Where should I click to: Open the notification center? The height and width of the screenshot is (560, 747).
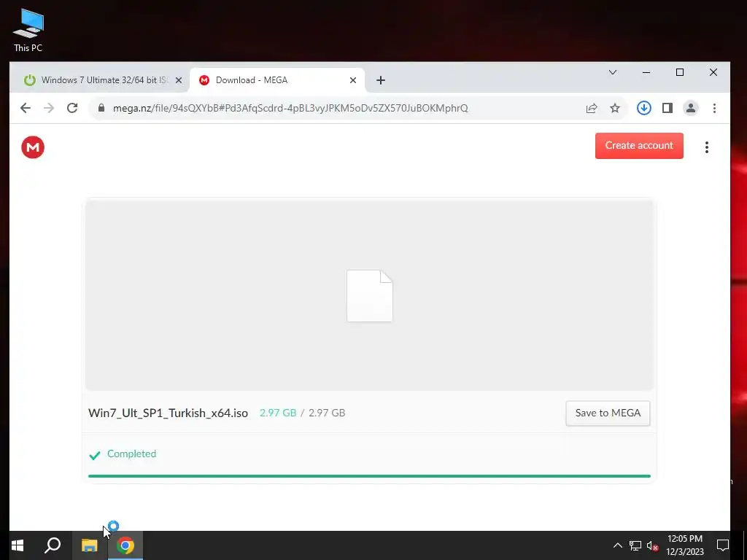tap(723, 545)
